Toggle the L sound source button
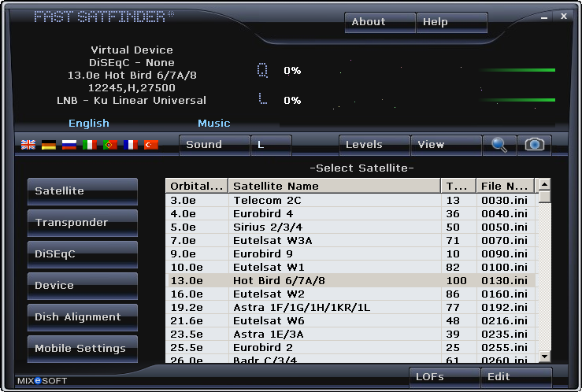 (x=272, y=145)
